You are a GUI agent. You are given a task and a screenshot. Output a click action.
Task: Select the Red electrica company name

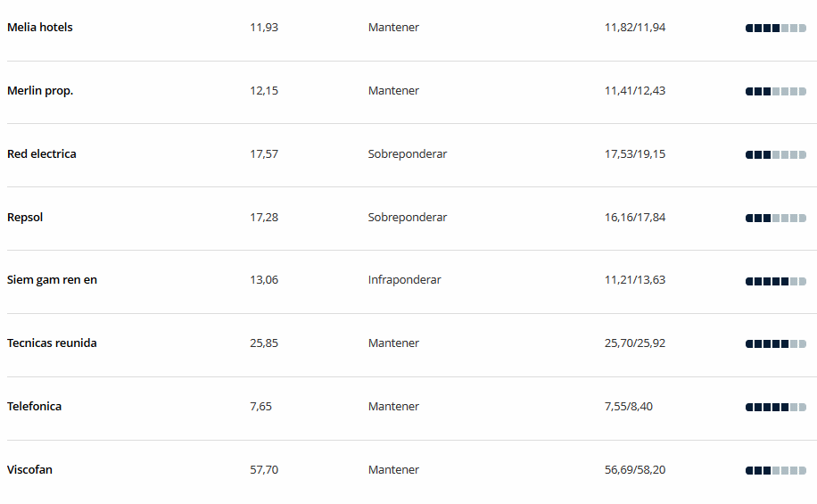pyautogui.click(x=42, y=153)
